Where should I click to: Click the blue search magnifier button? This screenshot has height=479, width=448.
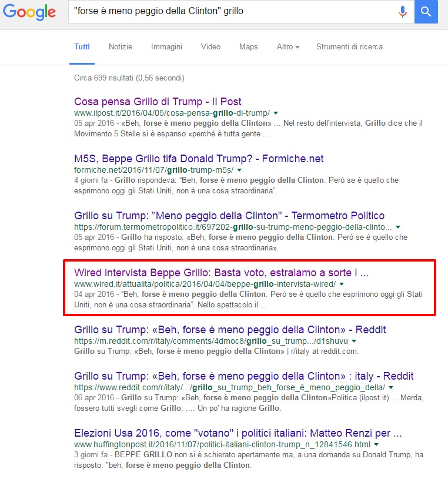click(x=426, y=12)
